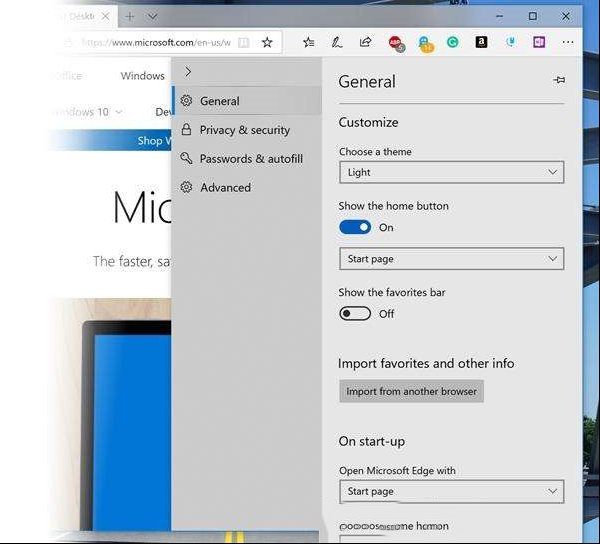Open the Grammarly green extension icon
The height and width of the screenshot is (544, 600).
(x=453, y=42)
